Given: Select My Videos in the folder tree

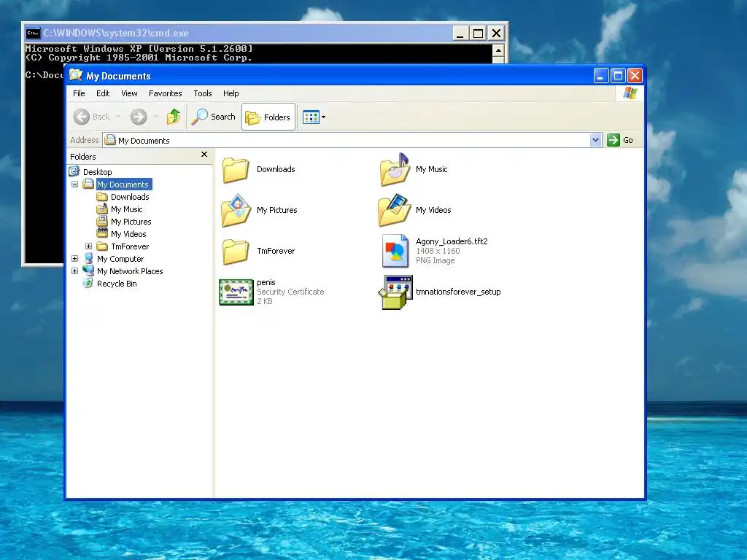Looking at the screenshot, I should [128, 234].
